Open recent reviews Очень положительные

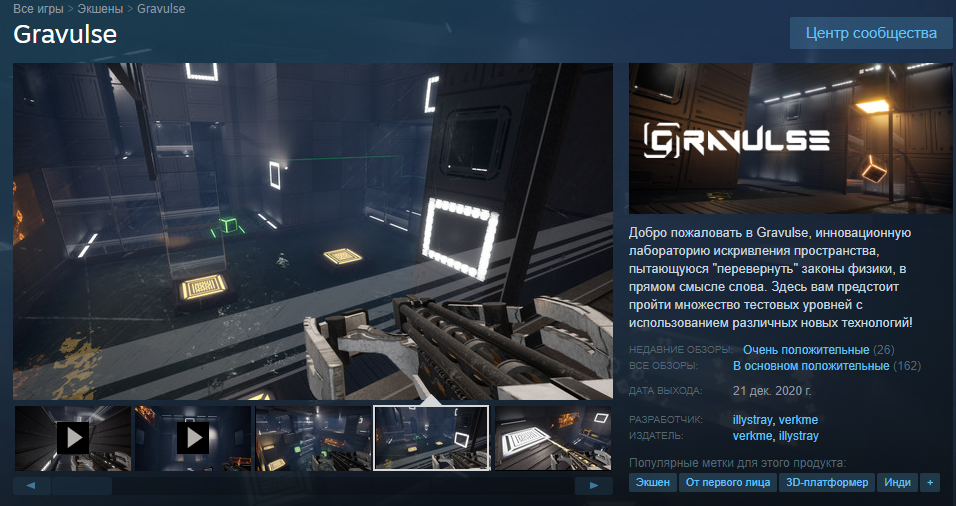pyautogui.click(x=805, y=350)
